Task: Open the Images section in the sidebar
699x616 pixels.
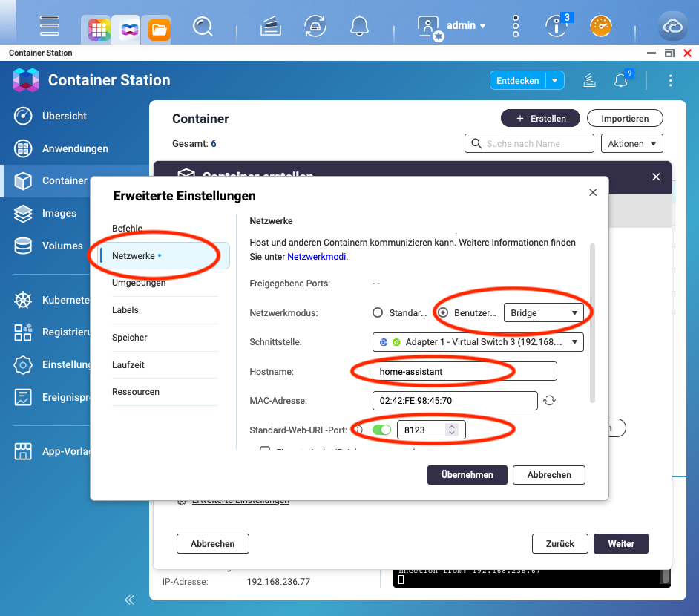Action: pos(59,213)
